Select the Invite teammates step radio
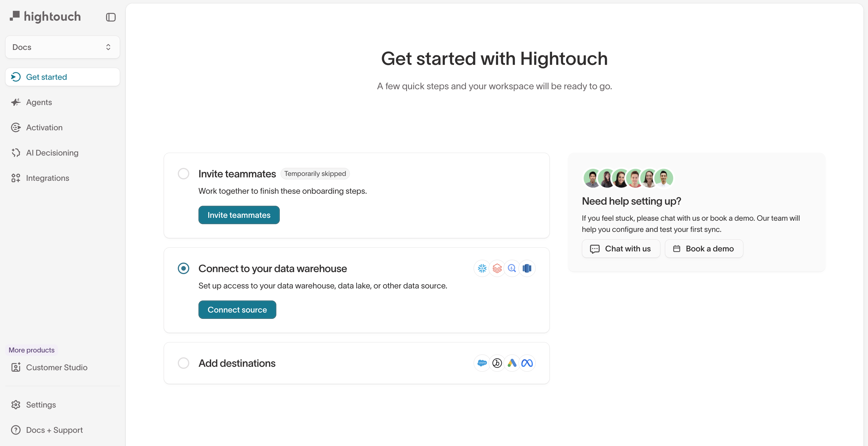 pos(183,173)
